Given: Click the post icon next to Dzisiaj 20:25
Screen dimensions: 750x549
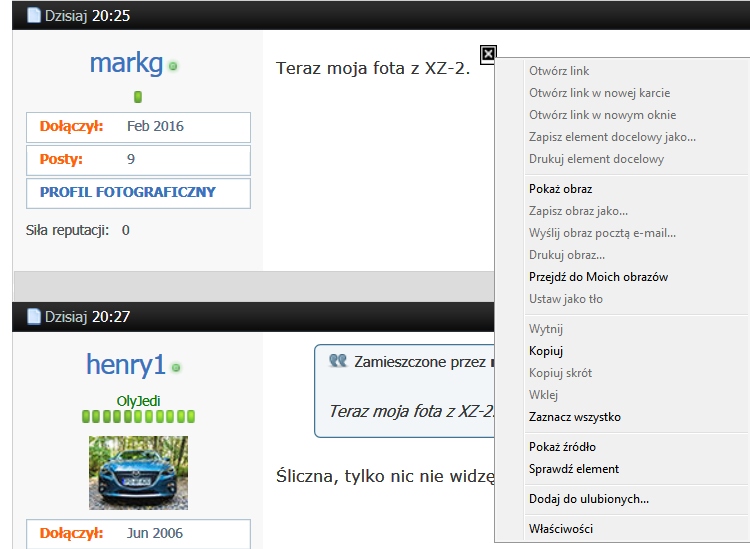Looking at the screenshot, I should click(34, 15).
